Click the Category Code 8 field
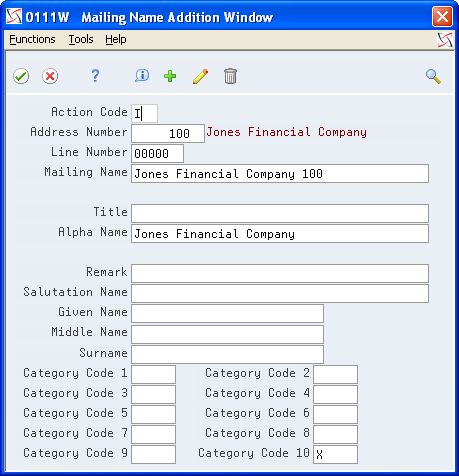Screen dimensions: 459x476 pyautogui.click(x=335, y=434)
